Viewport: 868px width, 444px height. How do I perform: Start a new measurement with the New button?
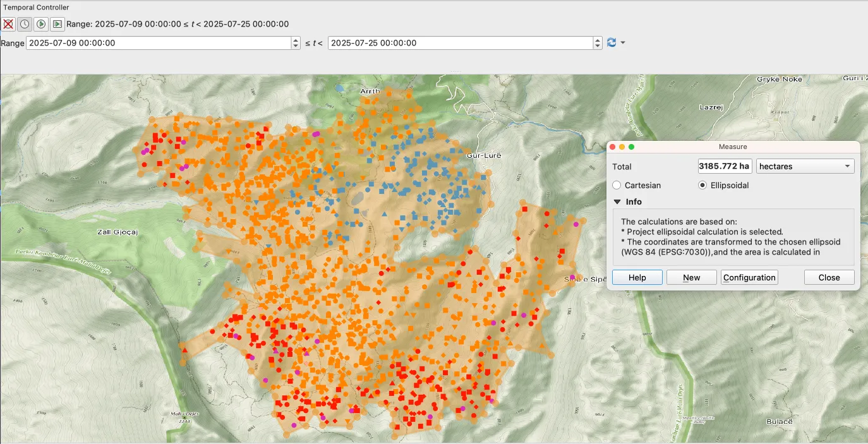point(691,277)
